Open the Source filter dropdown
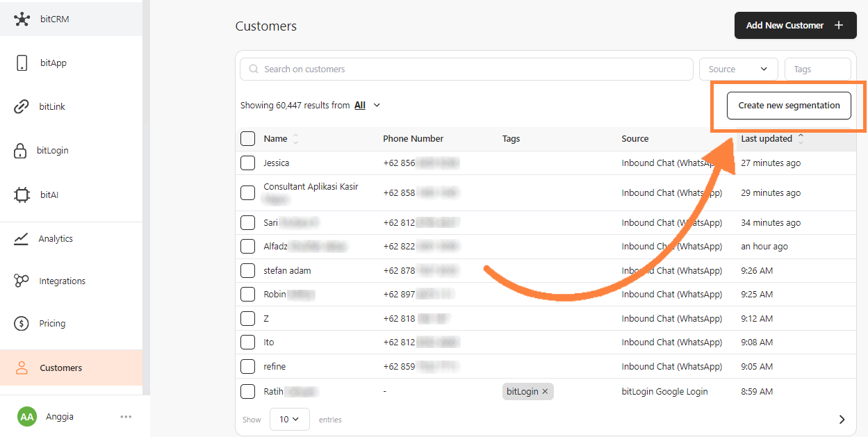 pos(738,69)
